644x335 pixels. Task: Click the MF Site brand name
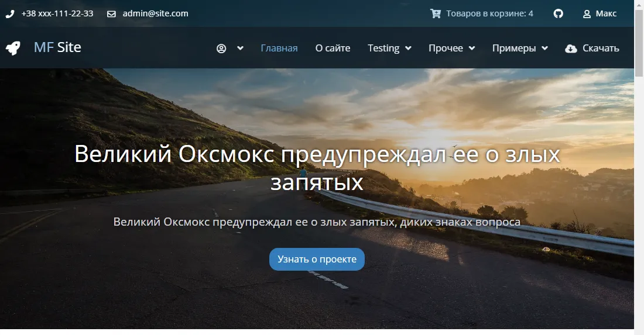[57, 47]
